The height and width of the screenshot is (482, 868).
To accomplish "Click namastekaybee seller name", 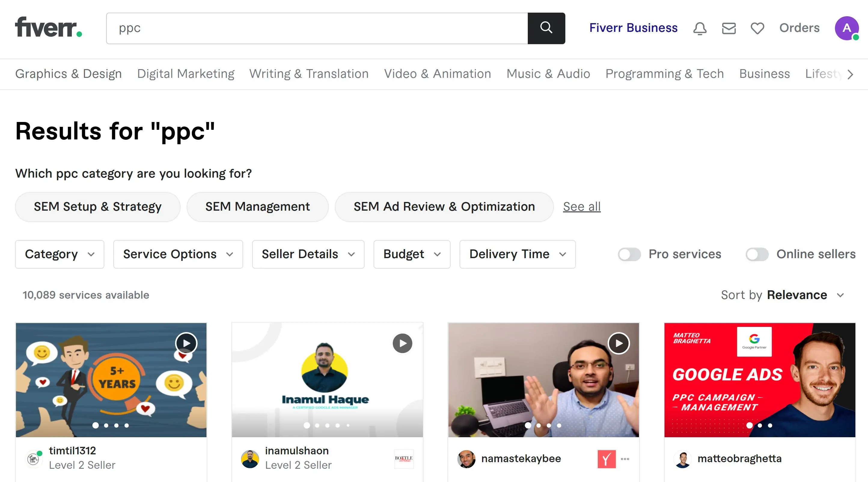I will (521, 459).
